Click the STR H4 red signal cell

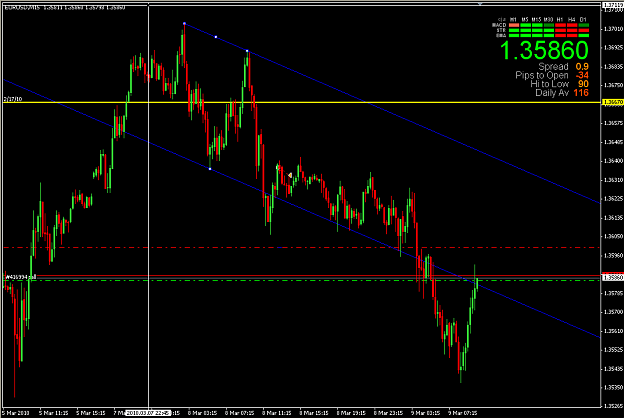point(572,30)
